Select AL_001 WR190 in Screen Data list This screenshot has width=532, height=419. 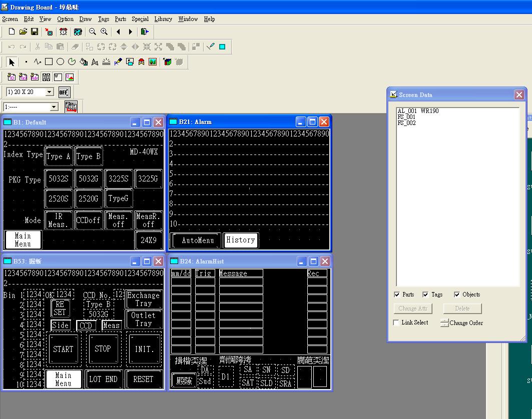pyautogui.click(x=418, y=111)
